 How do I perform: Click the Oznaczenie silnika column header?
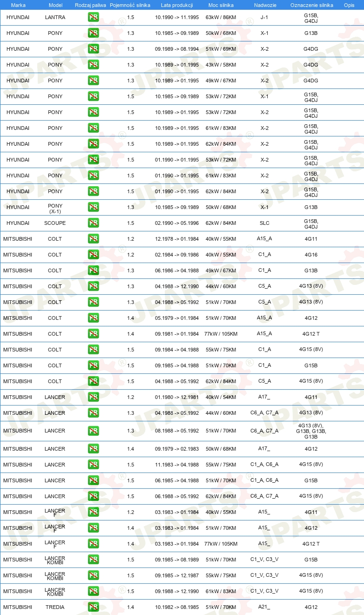(311, 5)
